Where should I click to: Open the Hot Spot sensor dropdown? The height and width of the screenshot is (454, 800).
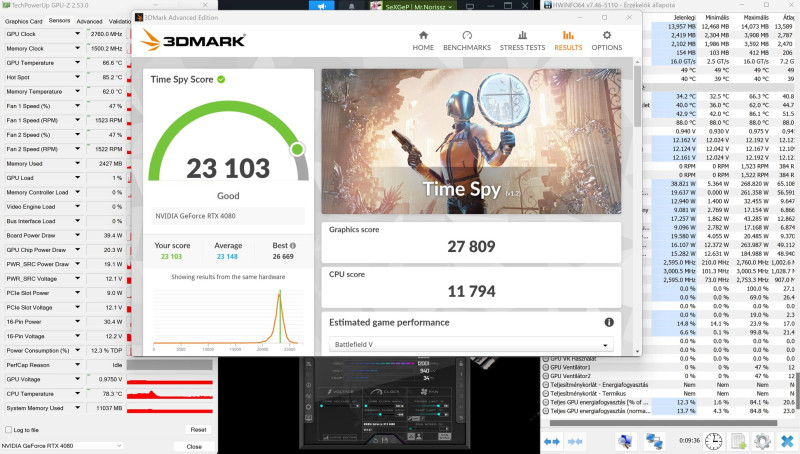pyautogui.click(x=78, y=77)
